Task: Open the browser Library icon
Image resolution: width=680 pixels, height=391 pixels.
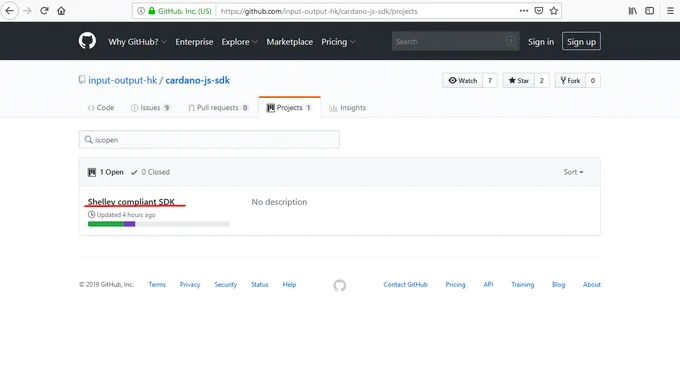Action: tap(633, 11)
